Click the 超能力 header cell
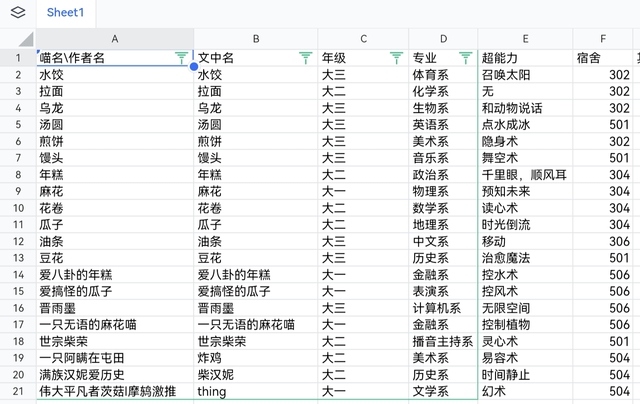 point(525,58)
